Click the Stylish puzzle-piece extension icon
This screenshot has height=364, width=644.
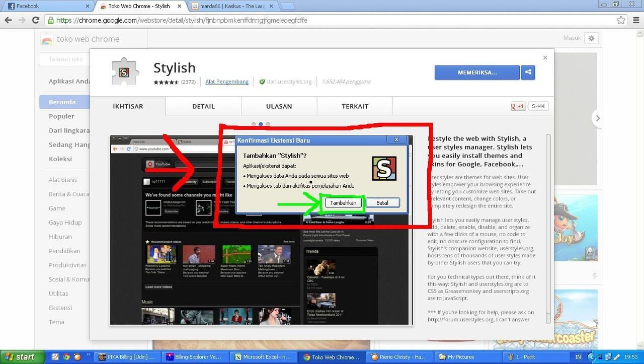(x=125, y=71)
